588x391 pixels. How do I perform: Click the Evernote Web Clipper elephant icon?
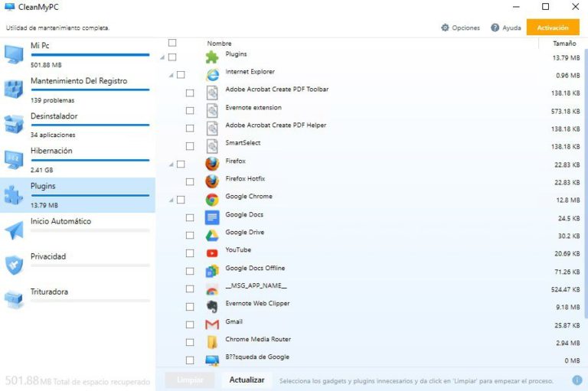pyautogui.click(x=212, y=307)
